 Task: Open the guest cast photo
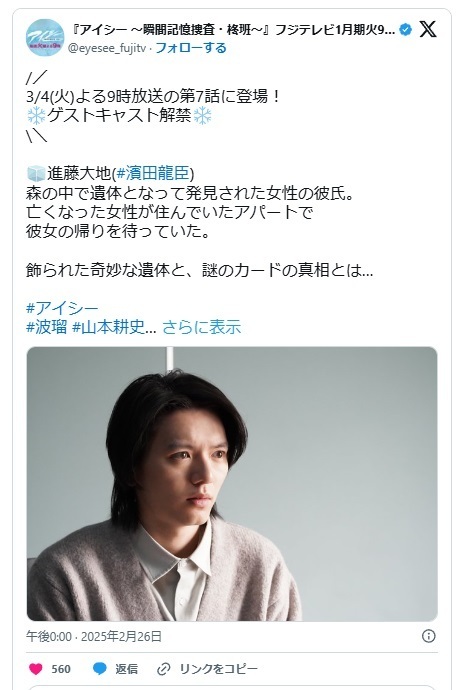click(x=232, y=484)
